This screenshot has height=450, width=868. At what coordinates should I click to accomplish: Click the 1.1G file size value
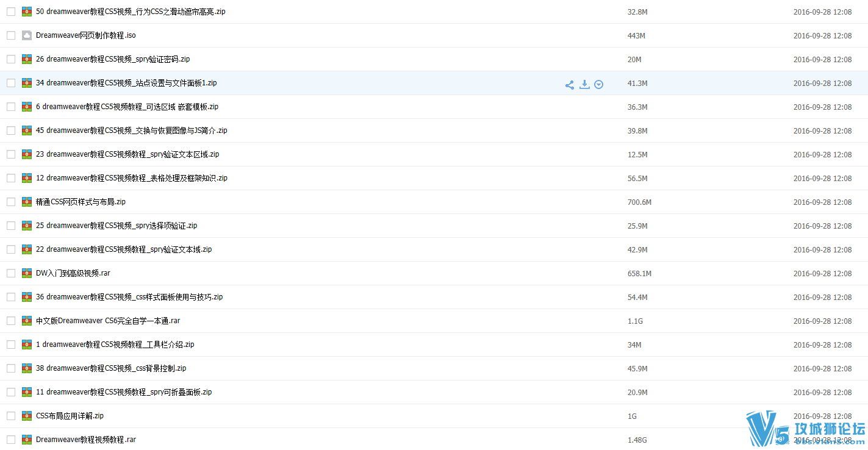(x=635, y=321)
